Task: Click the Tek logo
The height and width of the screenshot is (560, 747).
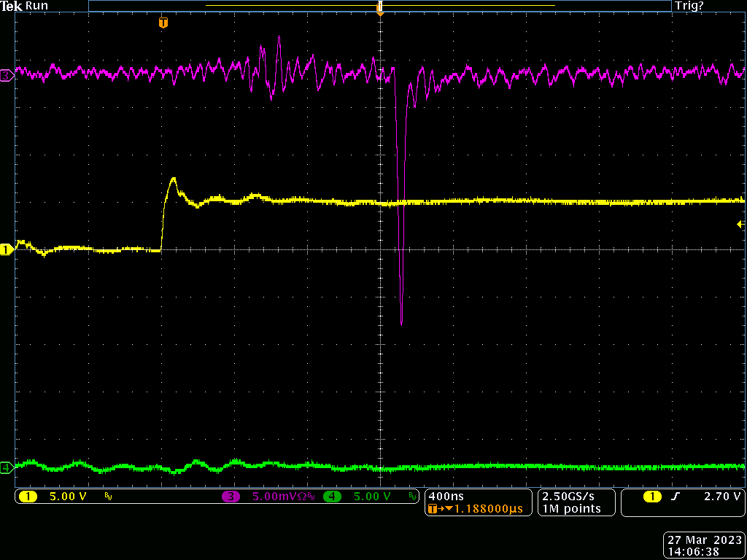Action: tap(11, 6)
